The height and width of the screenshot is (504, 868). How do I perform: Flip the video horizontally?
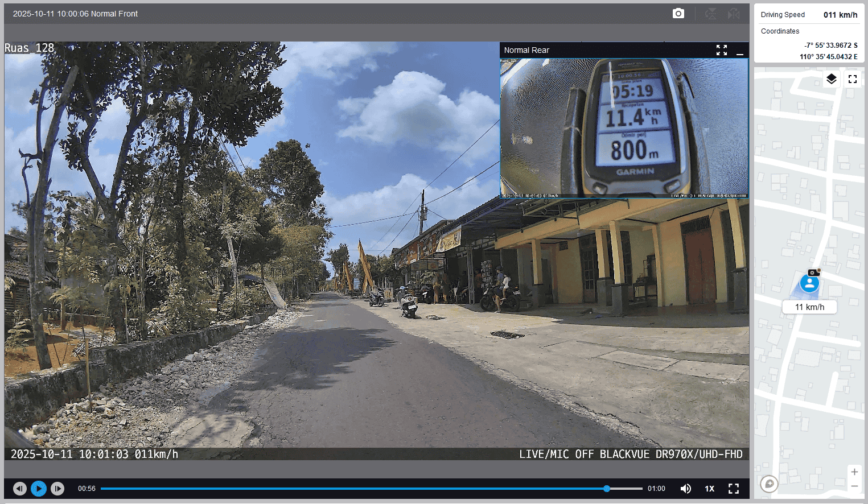pyautogui.click(x=734, y=14)
